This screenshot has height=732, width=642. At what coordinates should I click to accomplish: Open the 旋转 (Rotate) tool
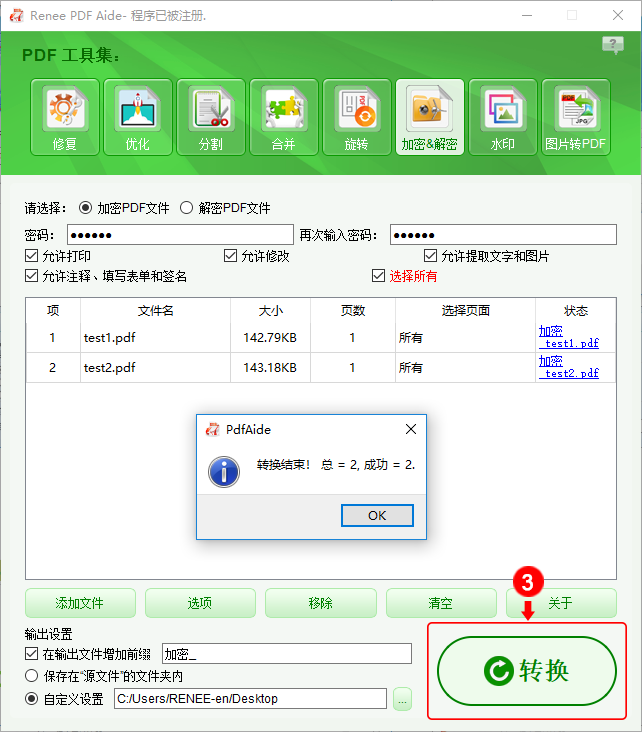click(x=357, y=117)
